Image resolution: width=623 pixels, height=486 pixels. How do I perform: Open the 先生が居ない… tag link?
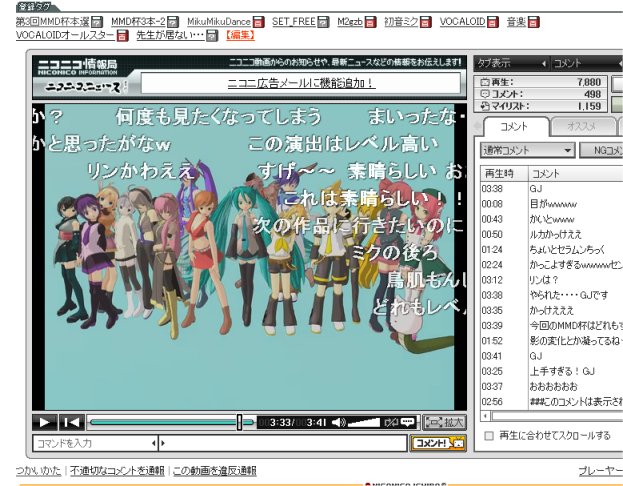pos(170,36)
